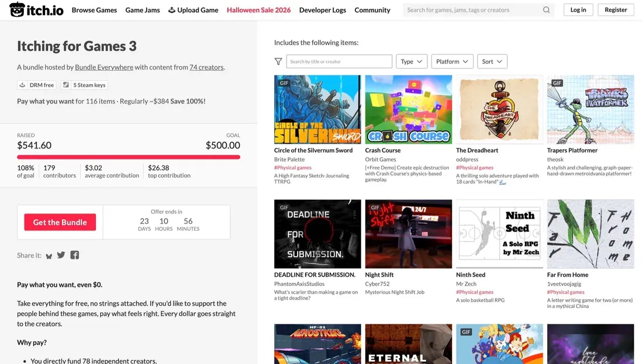Focus the Search by title or creator field
This screenshot has height=364, width=643.
[339, 61]
